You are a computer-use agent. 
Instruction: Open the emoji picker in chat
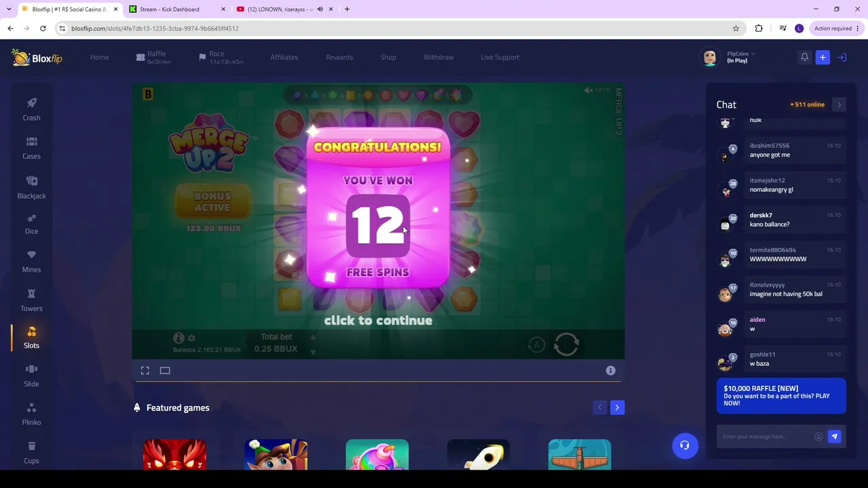818,436
